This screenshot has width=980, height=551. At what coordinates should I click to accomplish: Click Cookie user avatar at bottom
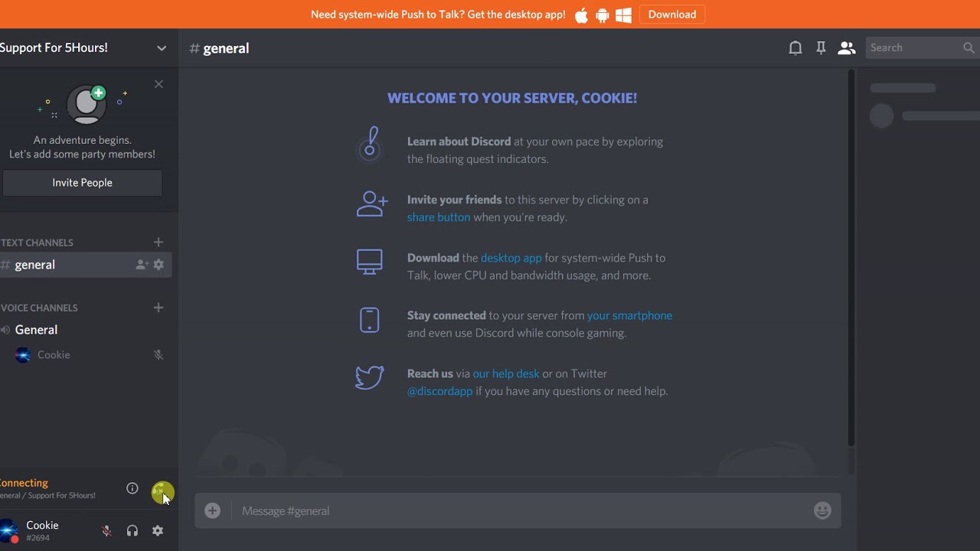pos(9,530)
